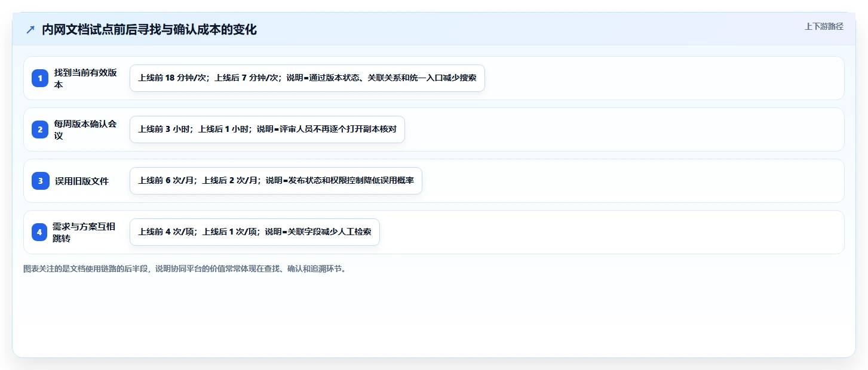
Task: Click the trend arrow icon beside the title
Action: tap(30, 29)
